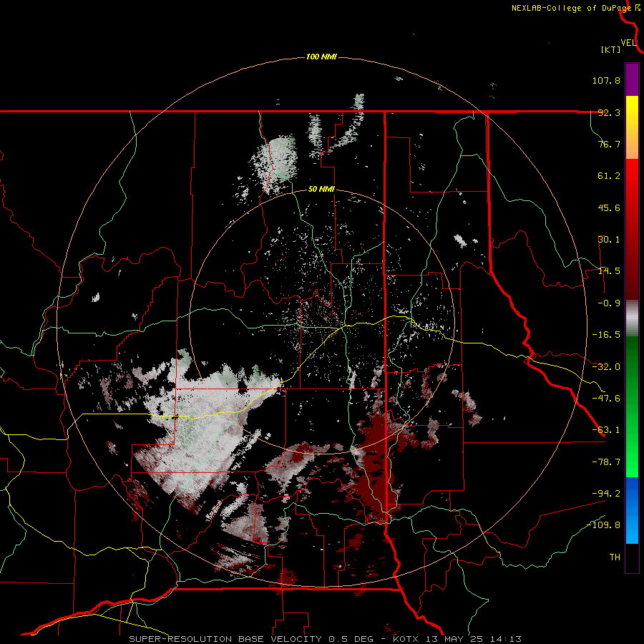Click the -63.1 velocity scale value
Image resolution: width=644 pixels, height=644 pixels.
tap(606, 430)
